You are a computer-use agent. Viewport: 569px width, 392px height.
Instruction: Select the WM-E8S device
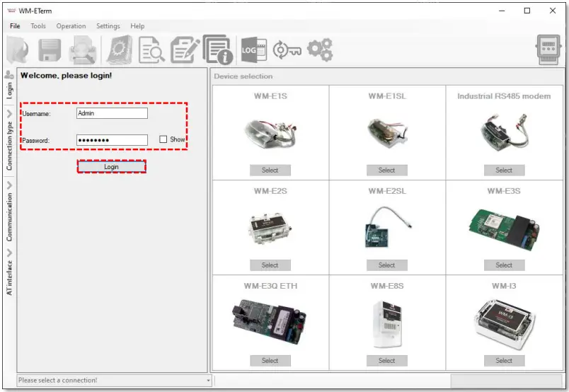point(387,361)
